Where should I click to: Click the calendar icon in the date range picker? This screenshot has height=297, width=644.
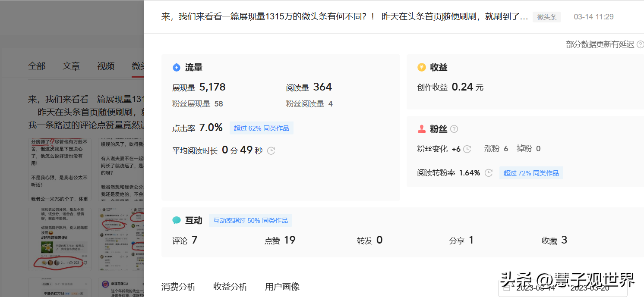point(507,288)
